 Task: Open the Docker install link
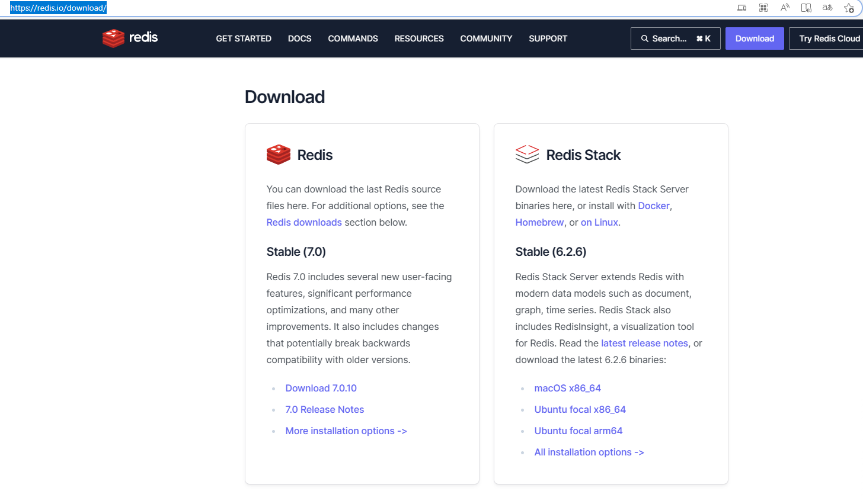pyautogui.click(x=654, y=206)
